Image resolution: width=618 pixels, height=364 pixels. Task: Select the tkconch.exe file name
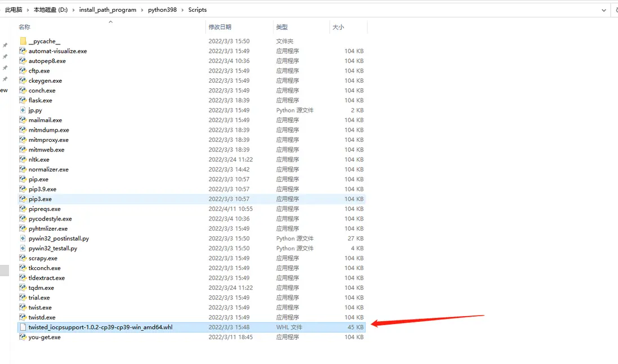point(44,268)
